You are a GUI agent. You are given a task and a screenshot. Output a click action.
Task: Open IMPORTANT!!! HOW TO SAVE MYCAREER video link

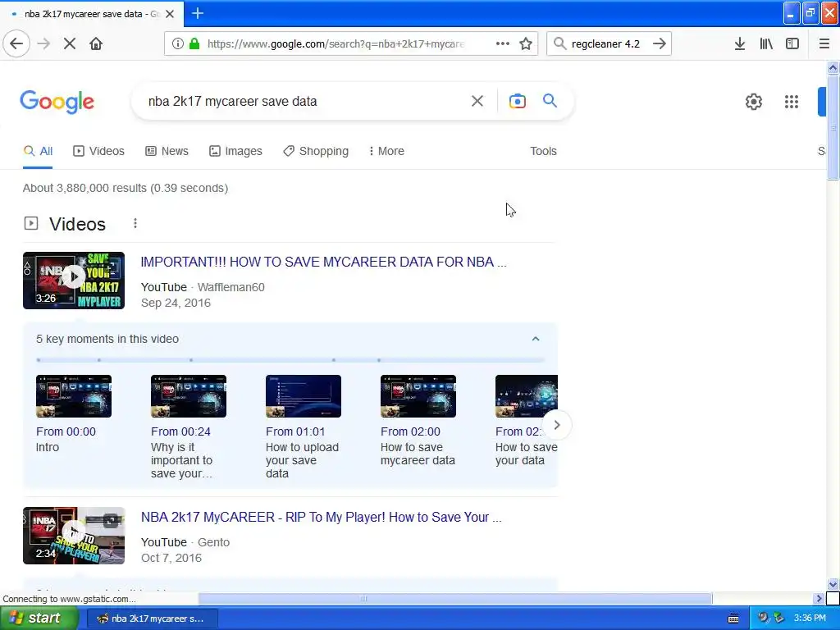tap(323, 262)
